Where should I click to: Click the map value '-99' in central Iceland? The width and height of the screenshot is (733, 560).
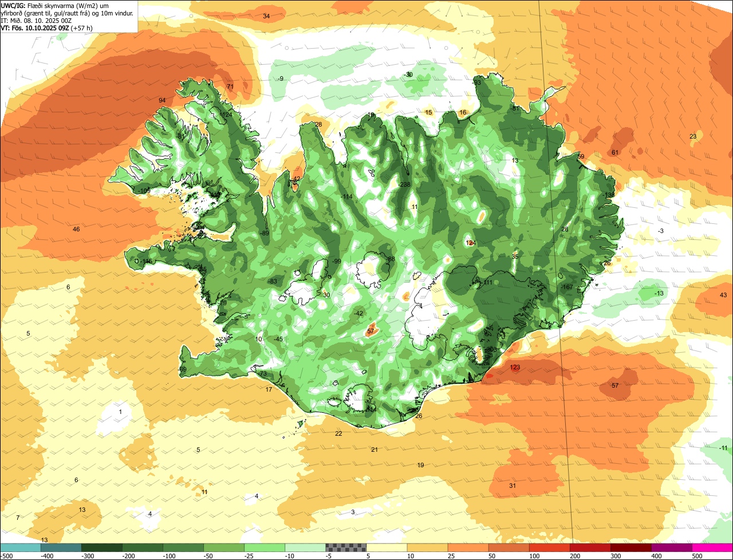(x=336, y=262)
